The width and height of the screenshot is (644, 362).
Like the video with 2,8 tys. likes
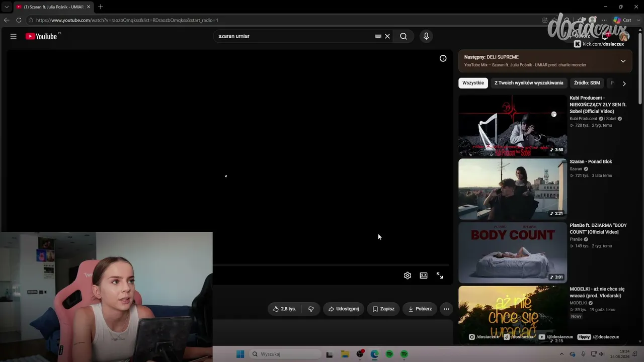(x=284, y=309)
